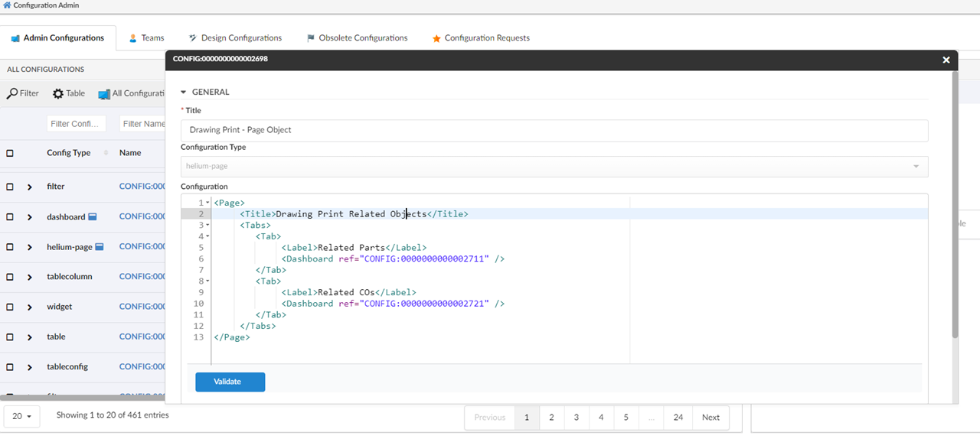Viewport: 980px width, 439px height.
Task: Check the select-all checkbox in table header
Action: (x=10, y=153)
